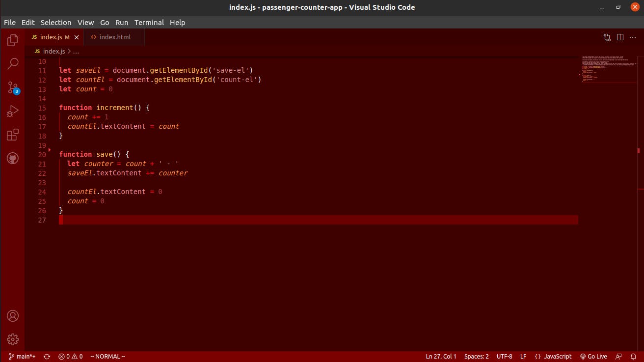
Task: Change UTF-8 file encoding
Action: pos(504,357)
